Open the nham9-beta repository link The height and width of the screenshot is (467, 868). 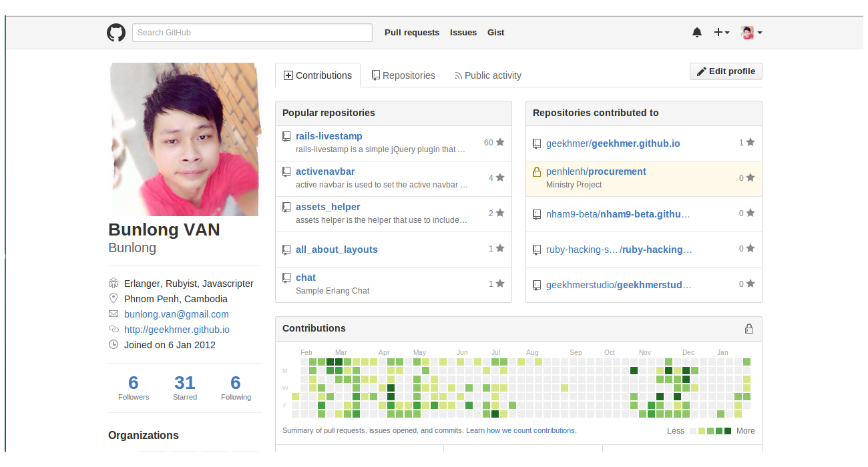pyautogui.click(x=618, y=214)
